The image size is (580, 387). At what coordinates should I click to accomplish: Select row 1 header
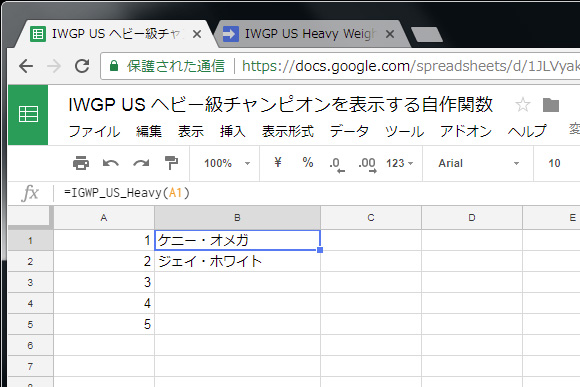(x=30, y=240)
